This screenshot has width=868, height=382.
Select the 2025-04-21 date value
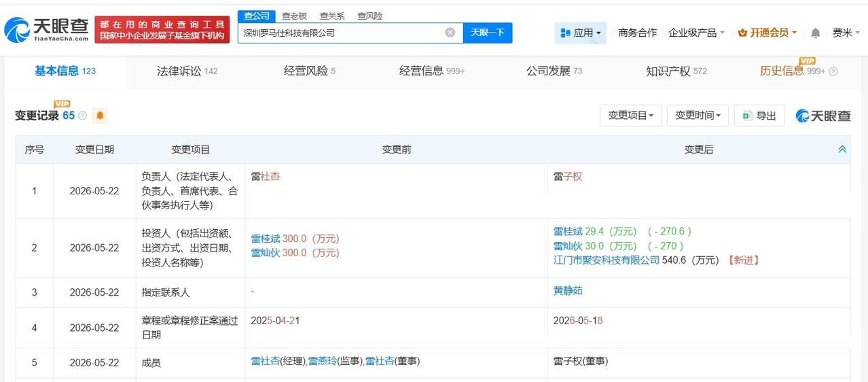pyautogui.click(x=275, y=319)
